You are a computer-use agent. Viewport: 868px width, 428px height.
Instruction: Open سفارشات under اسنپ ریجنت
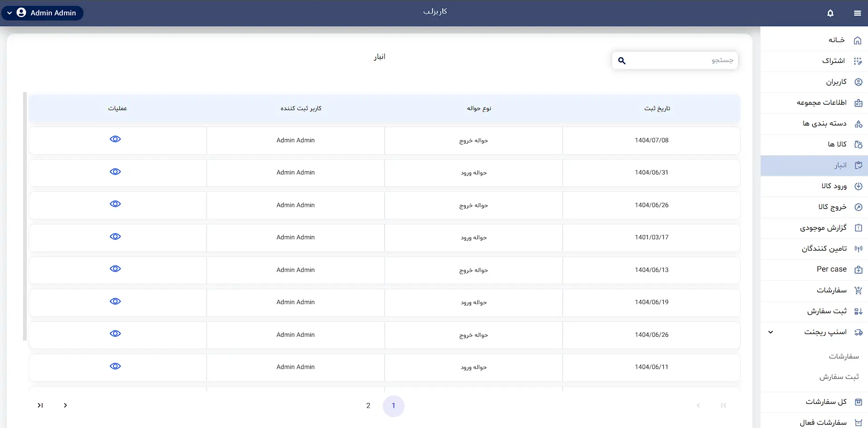[x=844, y=356]
